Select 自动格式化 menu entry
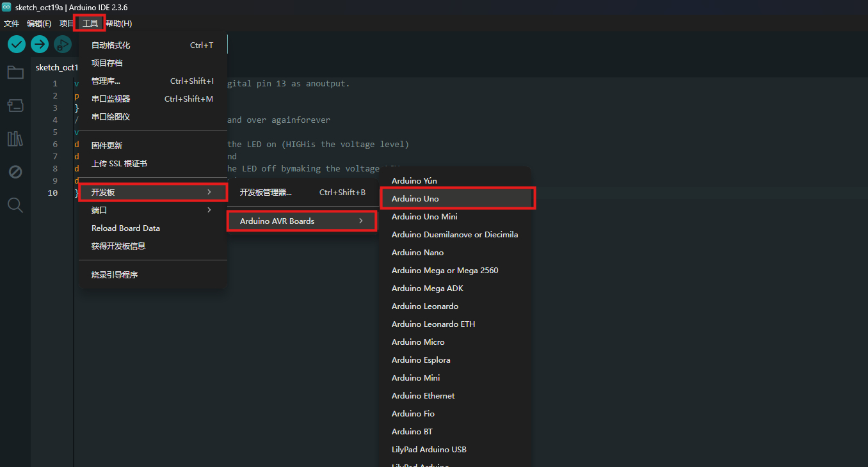The width and height of the screenshot is (868, 467). click(152, 45)
